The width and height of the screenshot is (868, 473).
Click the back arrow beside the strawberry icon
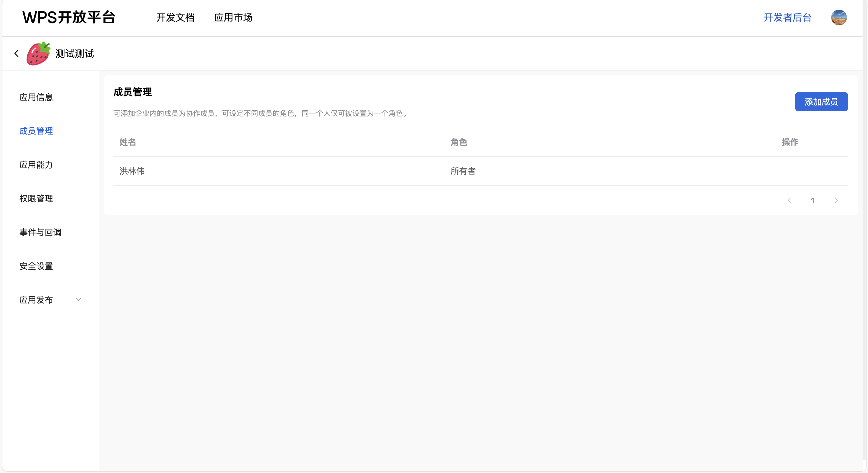coord(17,54)
